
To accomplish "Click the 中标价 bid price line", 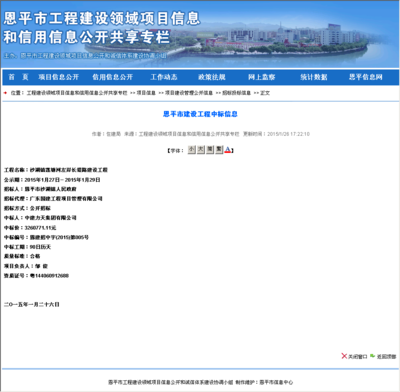I will coord(30,228).
